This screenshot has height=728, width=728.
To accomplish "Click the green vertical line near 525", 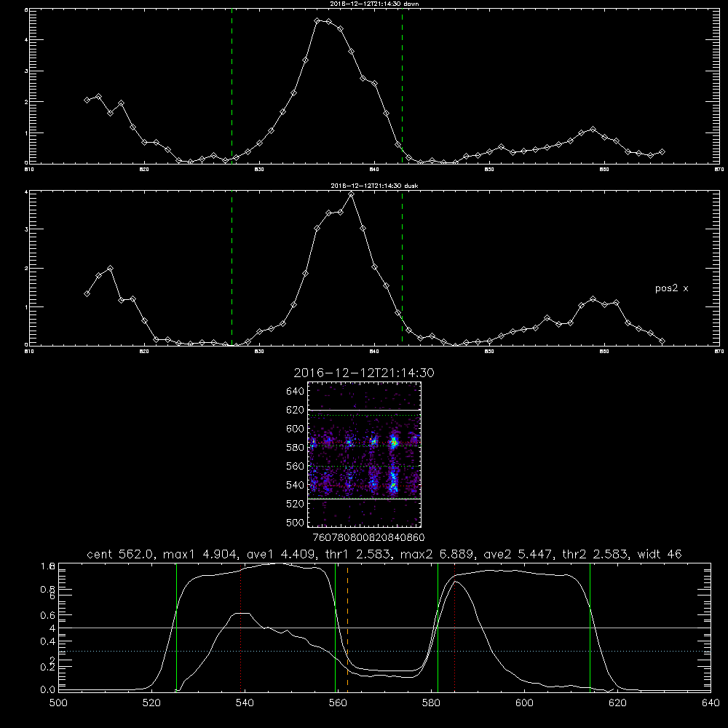I will point(176,627).
